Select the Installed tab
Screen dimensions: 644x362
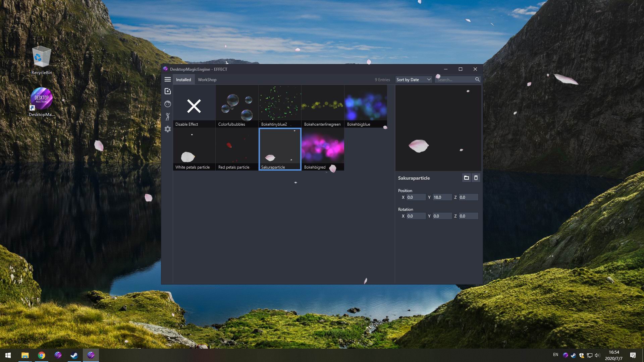point(183,79)
